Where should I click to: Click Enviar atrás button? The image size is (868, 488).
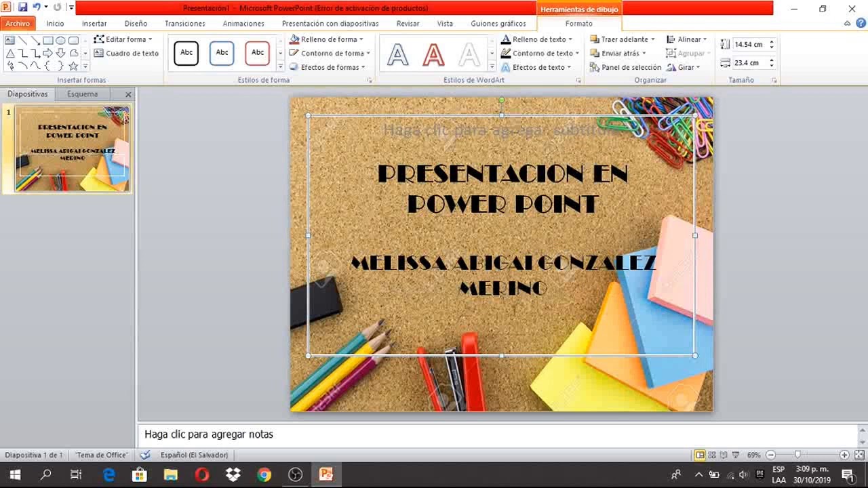tap(618, 53)
